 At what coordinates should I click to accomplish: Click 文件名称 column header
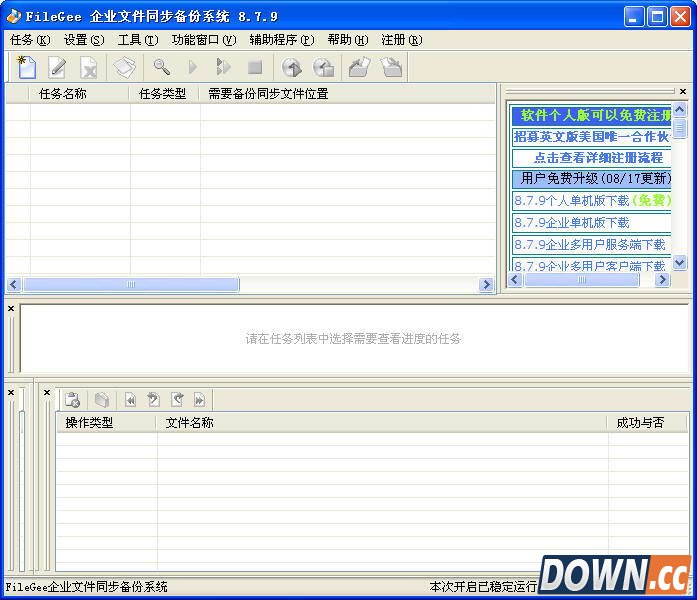(x=382, y=423)
